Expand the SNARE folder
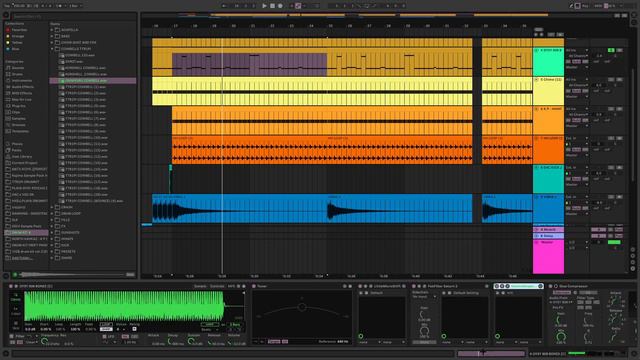Screen dimensions: 640x360 point(52,258)
